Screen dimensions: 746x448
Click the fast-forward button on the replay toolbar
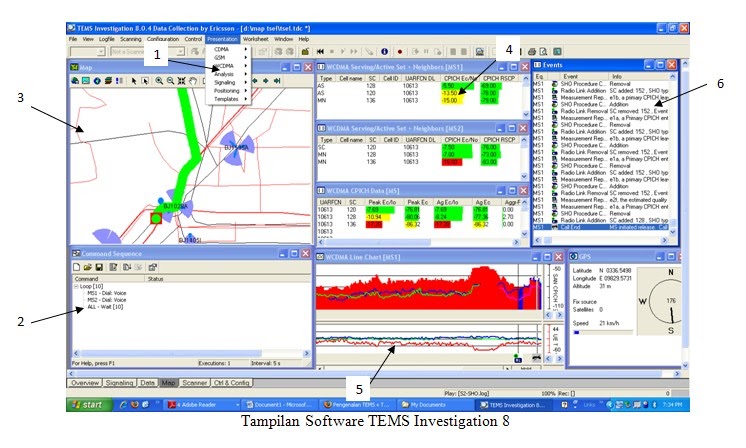click(354, 51)
